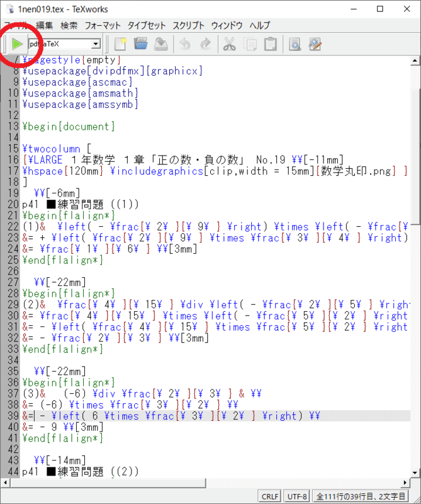Screen dimensions: 421x504
Task: Click the horizontal scrollbar right arrow
Action: (x=405, y=483)
